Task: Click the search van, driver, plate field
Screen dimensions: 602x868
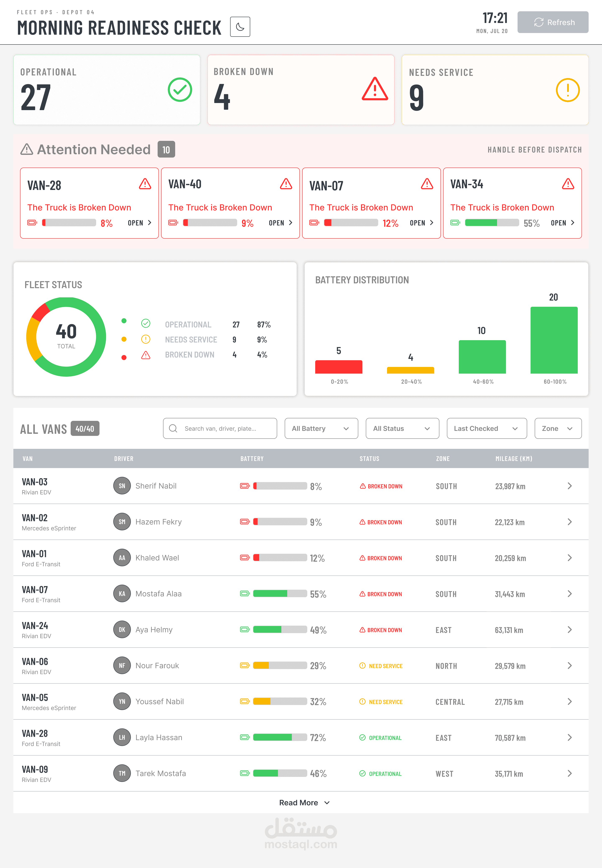Action: point(220,428)
